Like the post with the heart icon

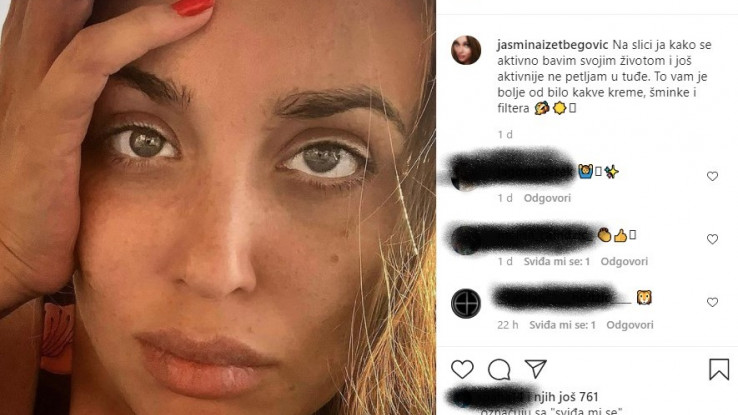(462, 369)
